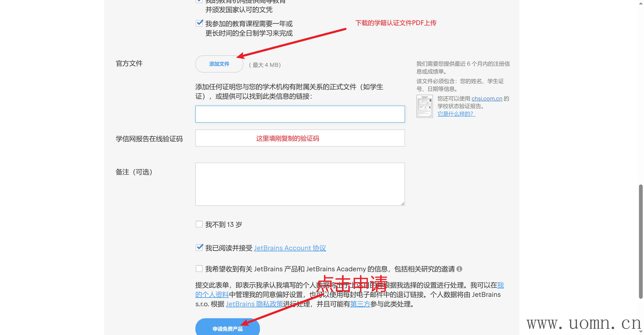This screenshot has width=644, height=335.
Task: Open the 我的个人资料 profile link
Action: [212, 295]
